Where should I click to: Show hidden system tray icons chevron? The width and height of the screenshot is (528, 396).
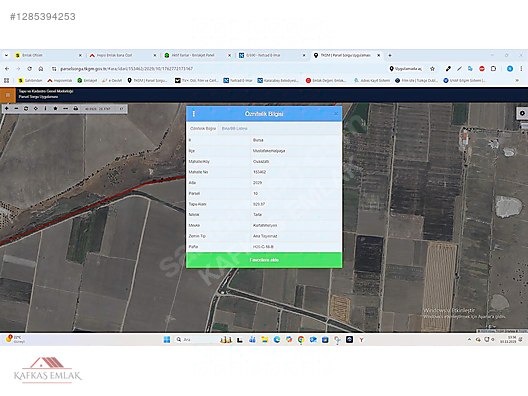pyautogui.click(x=469, y=340)
